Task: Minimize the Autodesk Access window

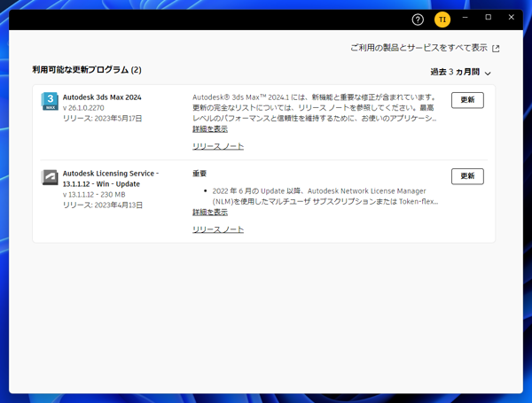Action: pyautogui.click(x=465, y=18)
